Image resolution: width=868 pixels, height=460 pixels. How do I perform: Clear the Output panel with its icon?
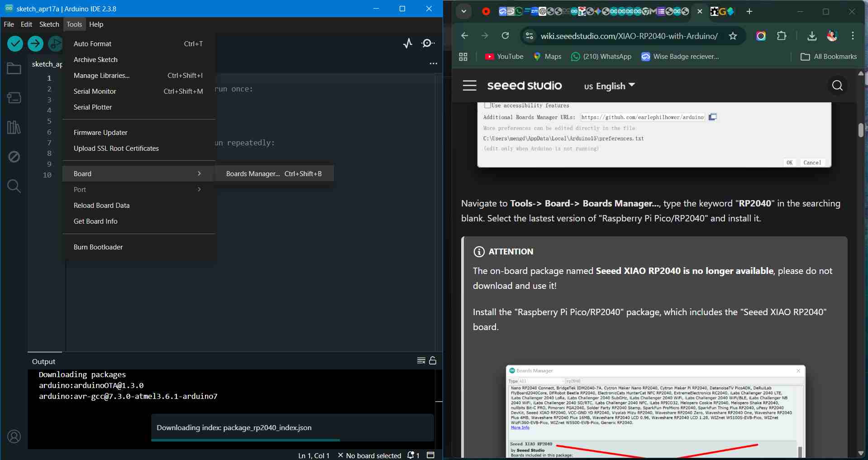tap(421, 360)
